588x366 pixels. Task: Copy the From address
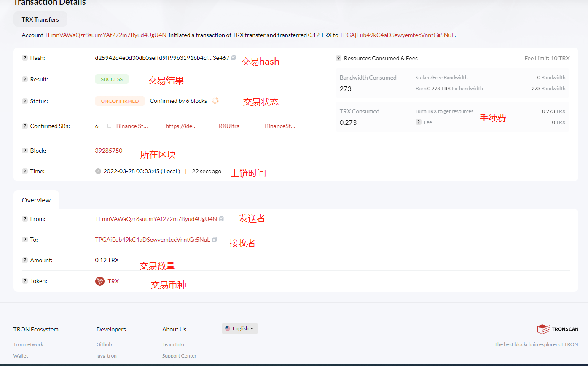click(221, 219)
